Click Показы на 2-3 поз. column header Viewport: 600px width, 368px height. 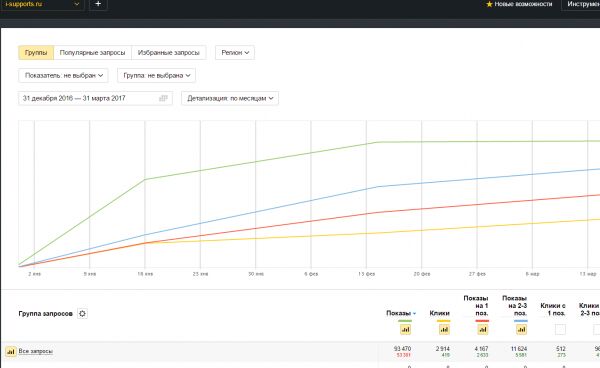click(515, 306)
